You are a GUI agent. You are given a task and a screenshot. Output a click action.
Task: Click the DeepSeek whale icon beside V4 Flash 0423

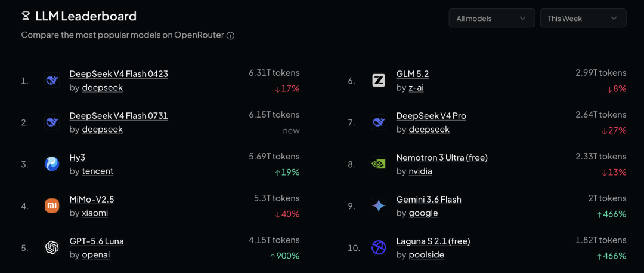click(52, 80)
